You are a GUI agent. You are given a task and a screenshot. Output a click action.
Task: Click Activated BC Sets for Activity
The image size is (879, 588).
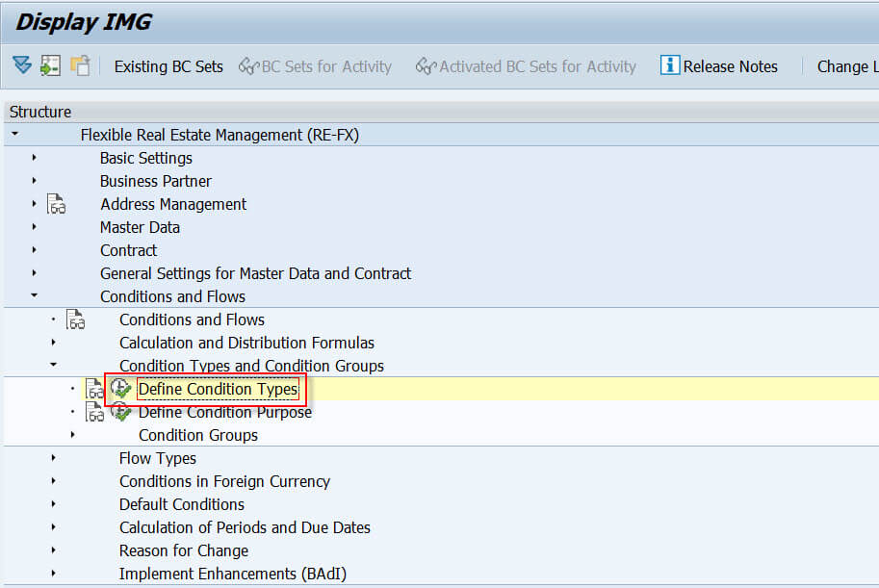526,66
